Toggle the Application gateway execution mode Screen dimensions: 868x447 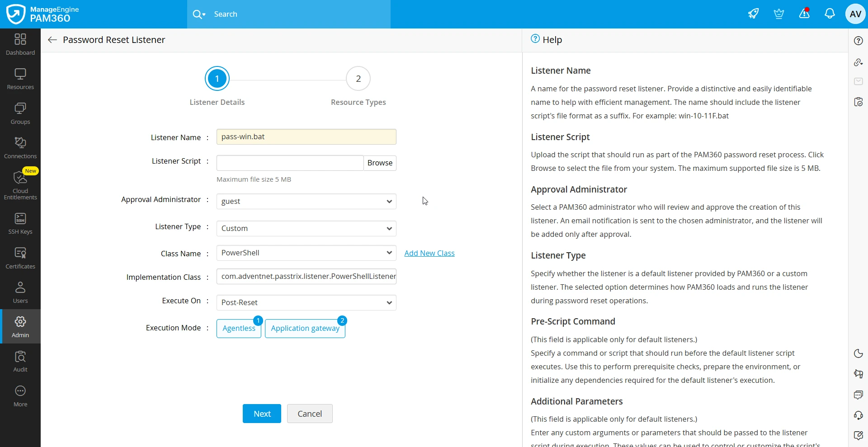click(305, 329)
